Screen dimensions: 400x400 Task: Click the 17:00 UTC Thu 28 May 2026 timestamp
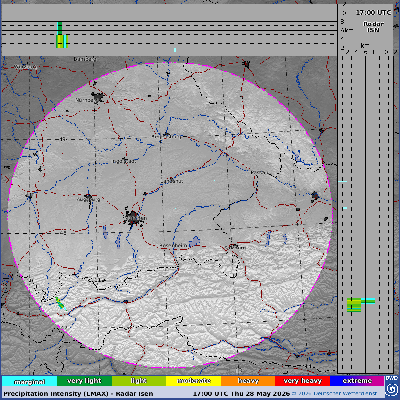241,394
